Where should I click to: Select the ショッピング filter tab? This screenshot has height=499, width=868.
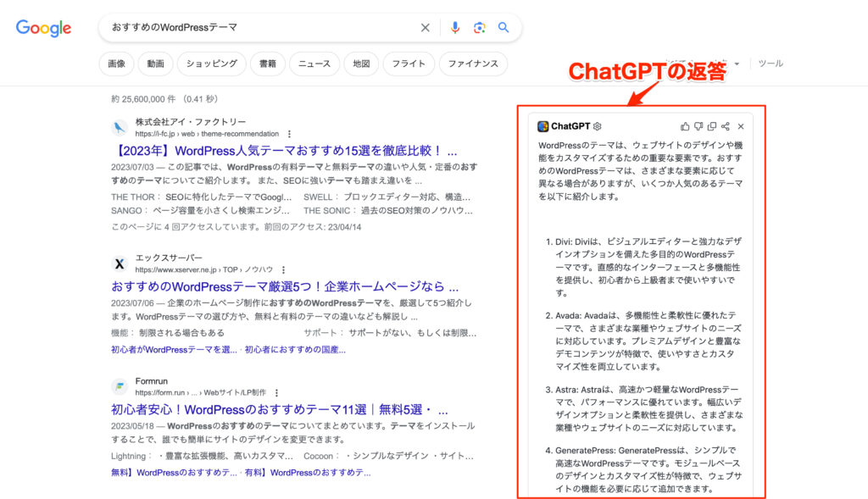pyautogui.click(x=211, y=64)
